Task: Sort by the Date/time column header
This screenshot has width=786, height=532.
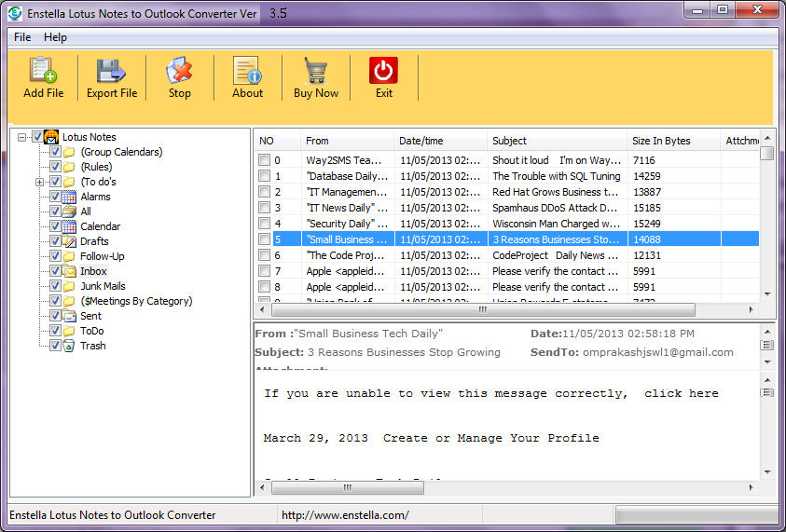Action: (x=440, y=141)
